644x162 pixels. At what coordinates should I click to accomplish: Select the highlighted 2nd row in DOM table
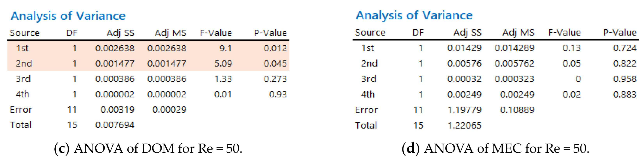[x=148, y=63]
